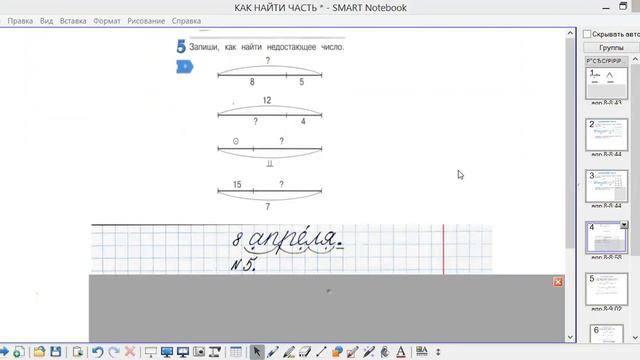Select the Shape recognition pen
Image resolution: width=640 pixels, height=360 pixels.
point(353,351)
